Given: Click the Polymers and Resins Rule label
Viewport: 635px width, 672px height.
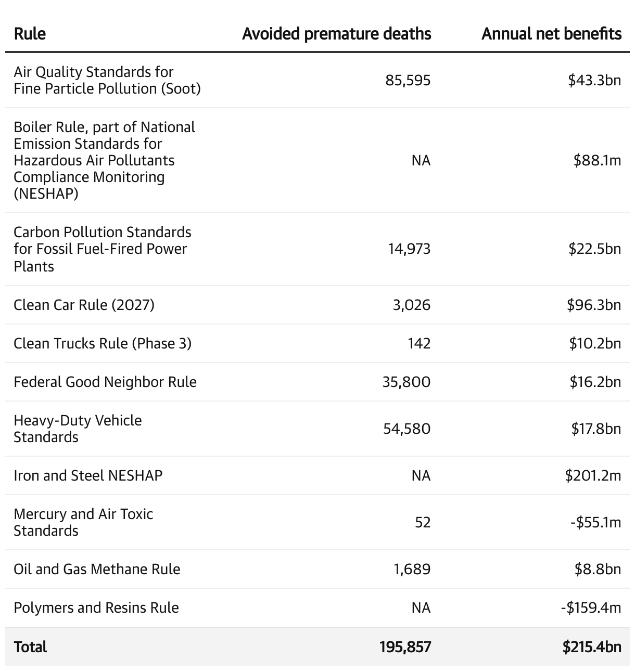Looking at the screenshot, I should pyautogui.click(x=96, y=608).
